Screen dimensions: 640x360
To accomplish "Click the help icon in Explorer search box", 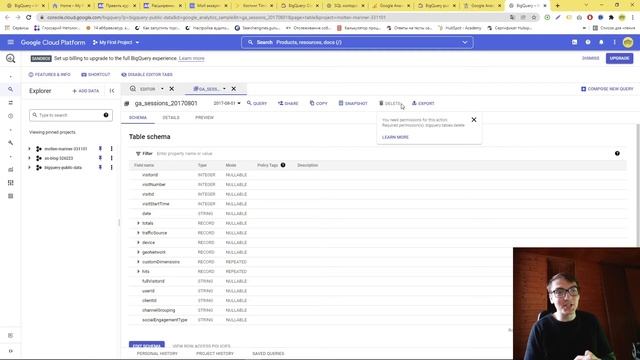I will [x=106, y=115].
